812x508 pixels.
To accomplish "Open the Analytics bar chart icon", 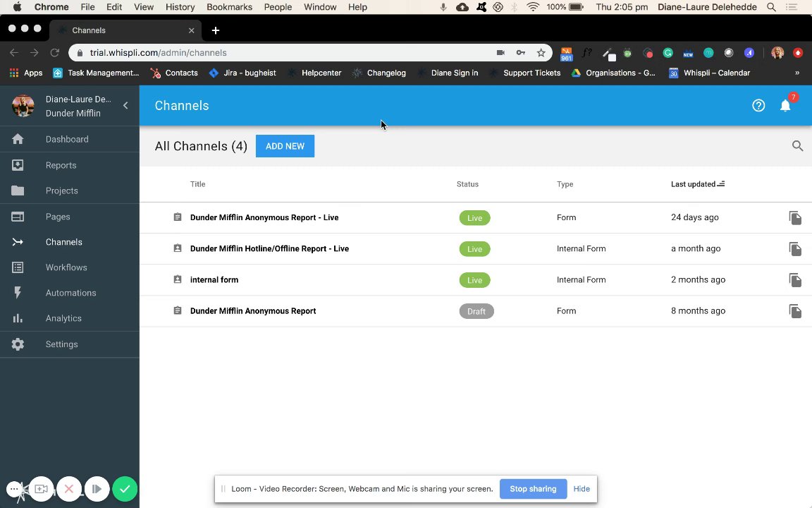I will pos(18,318).
